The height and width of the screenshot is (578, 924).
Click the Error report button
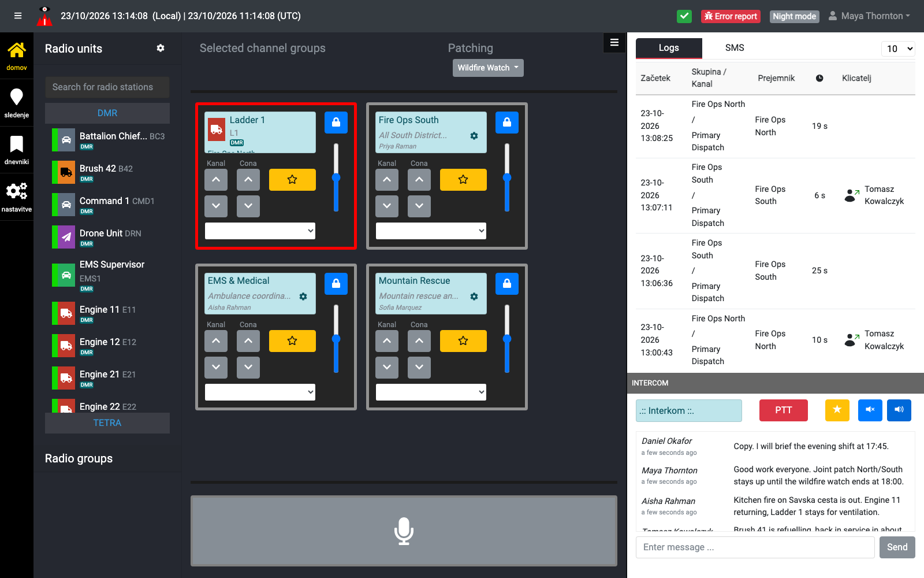coord(731,16)
